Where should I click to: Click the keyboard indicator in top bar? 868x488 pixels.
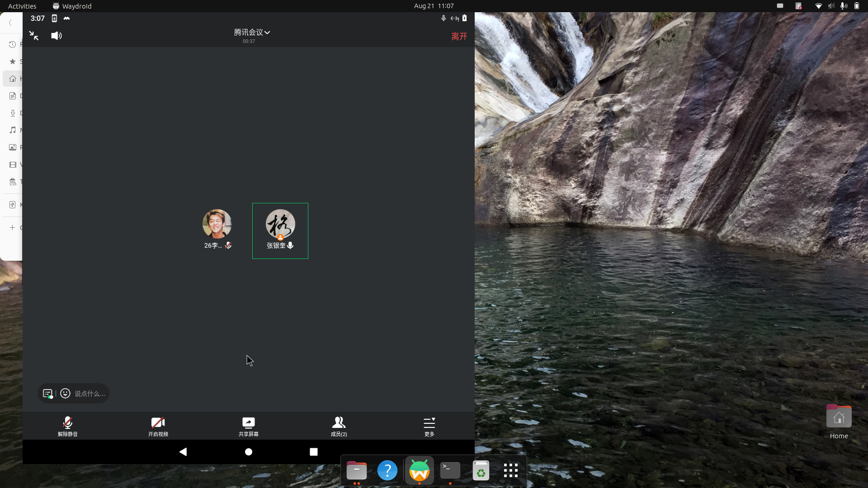click(x=780, y=6)
